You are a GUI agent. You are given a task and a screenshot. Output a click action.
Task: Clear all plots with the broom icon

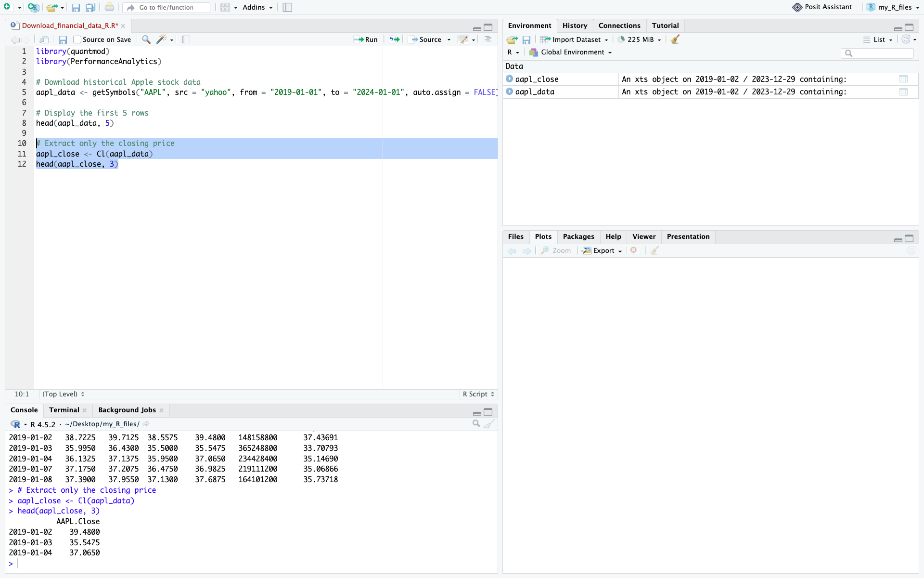[654, 250]
